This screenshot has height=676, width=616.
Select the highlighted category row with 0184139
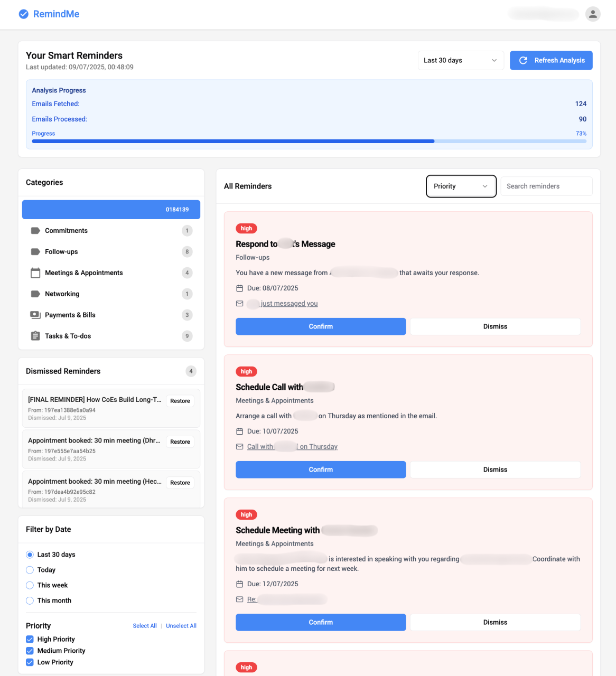click(111, 210)
